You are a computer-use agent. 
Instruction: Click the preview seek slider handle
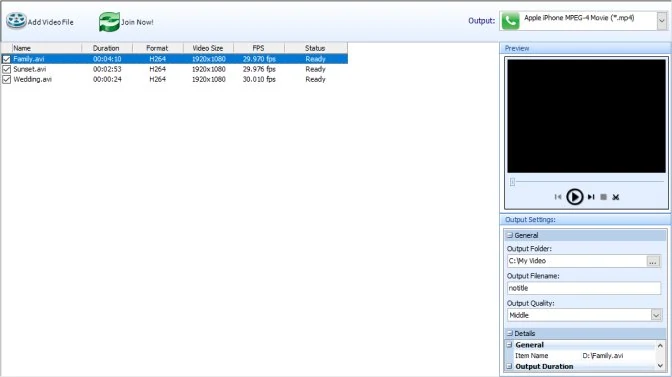coord(512,182)
